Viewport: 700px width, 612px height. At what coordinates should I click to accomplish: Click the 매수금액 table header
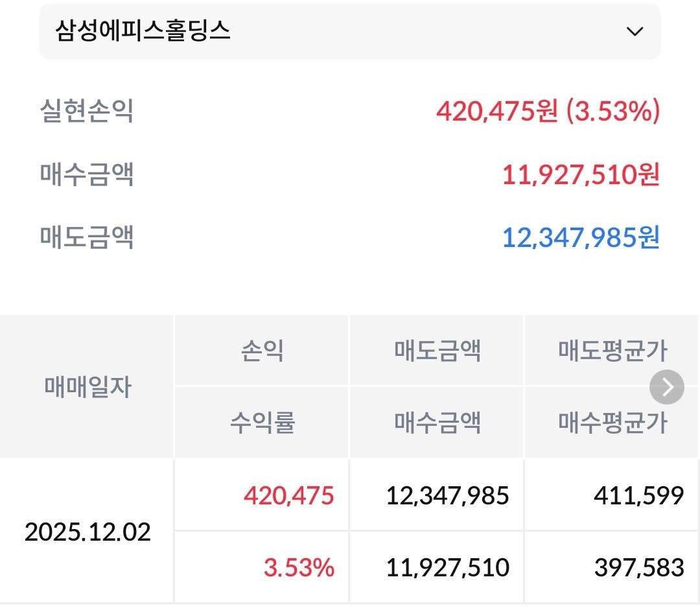437,423
